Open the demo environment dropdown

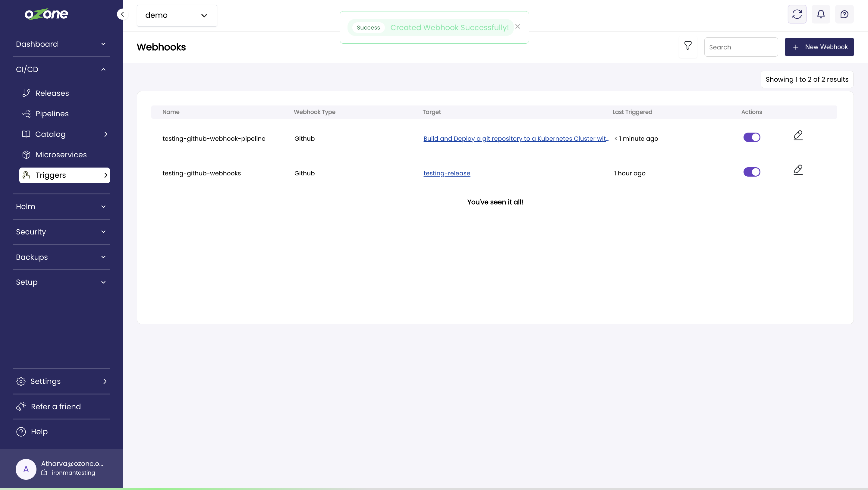point(177,15)
